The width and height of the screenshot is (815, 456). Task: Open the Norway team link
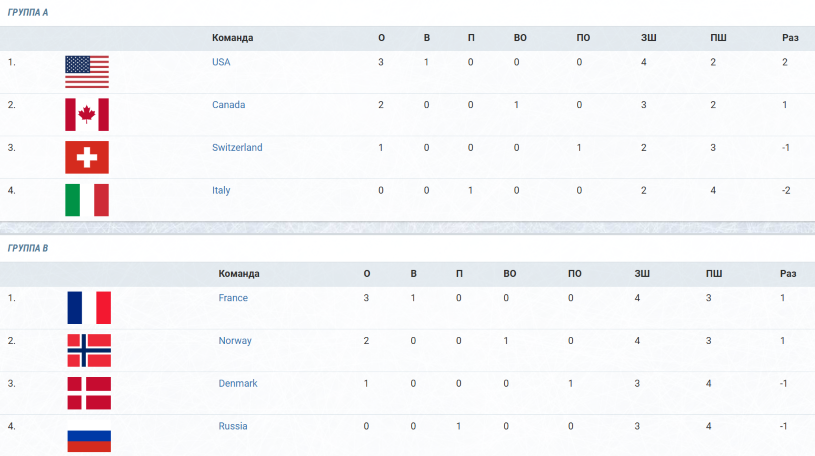235,341
